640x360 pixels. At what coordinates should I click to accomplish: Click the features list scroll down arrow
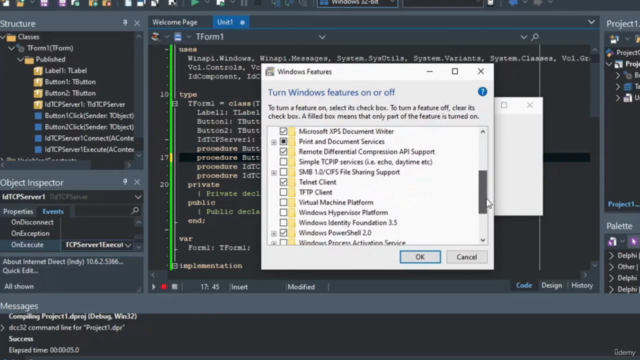482,240
